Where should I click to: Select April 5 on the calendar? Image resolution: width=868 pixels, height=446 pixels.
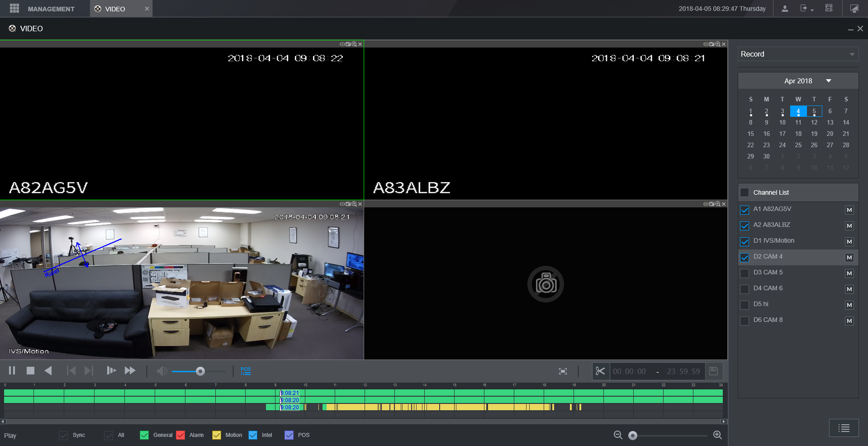pos(814,111)
